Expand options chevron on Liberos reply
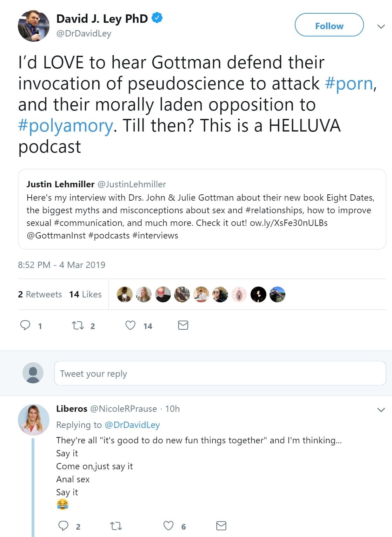 [x=381, y=410]
